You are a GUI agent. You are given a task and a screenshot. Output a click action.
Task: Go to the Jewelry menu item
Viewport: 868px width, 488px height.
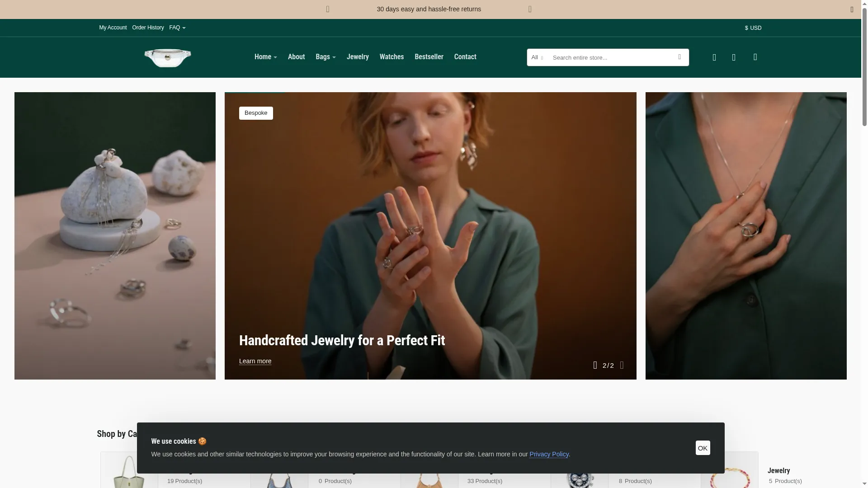pos(358,57)
